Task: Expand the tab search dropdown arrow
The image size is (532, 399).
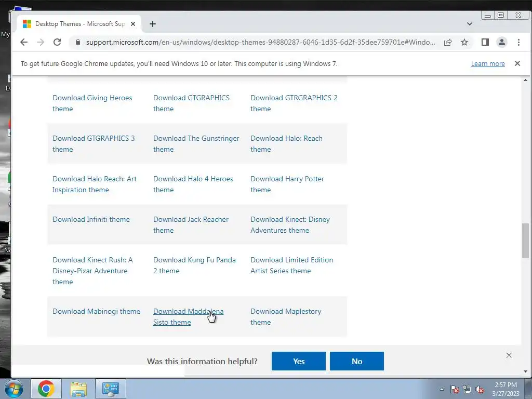Action: [470, 24]
